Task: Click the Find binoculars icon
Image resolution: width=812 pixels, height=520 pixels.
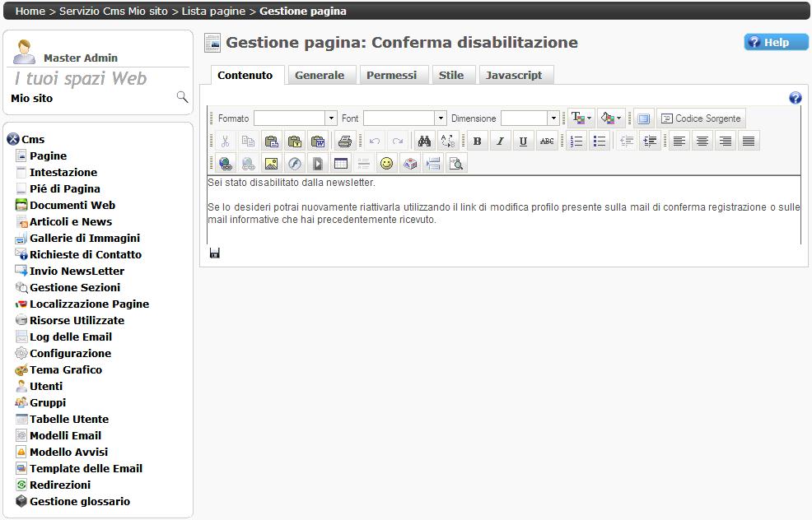Action: point(424,142)
